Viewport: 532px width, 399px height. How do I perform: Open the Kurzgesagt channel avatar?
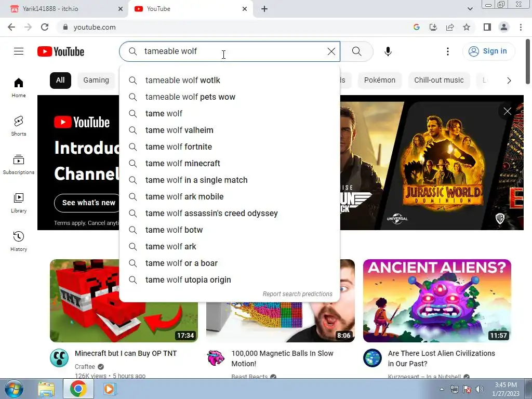[x=373, y=358]
